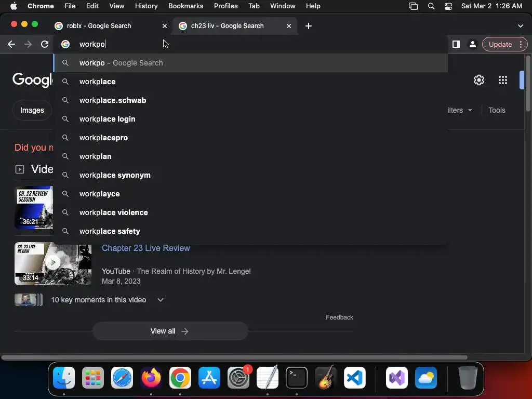The image size is (532, 399).
Task: Click the Google logo
Action: coord(33,80)
